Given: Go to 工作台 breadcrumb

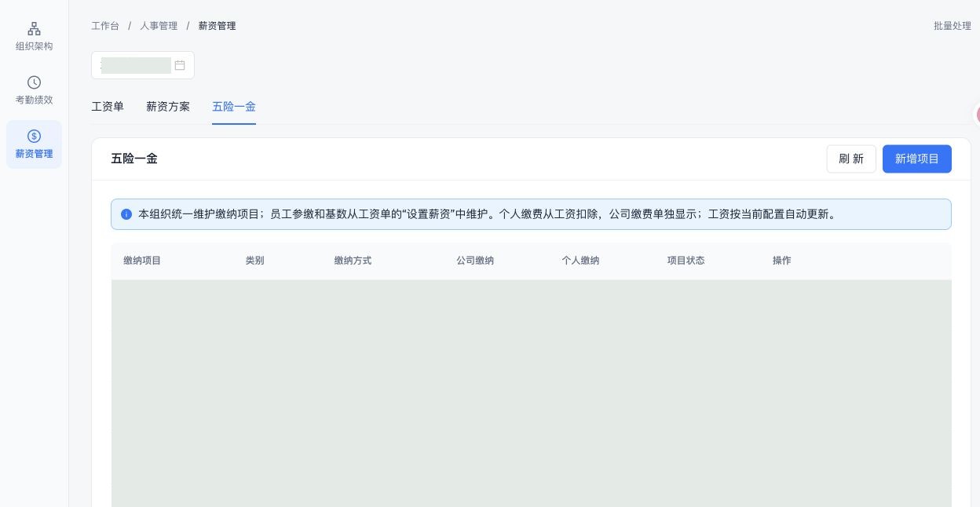Looking at the screenshot, I should coord(105,26).
